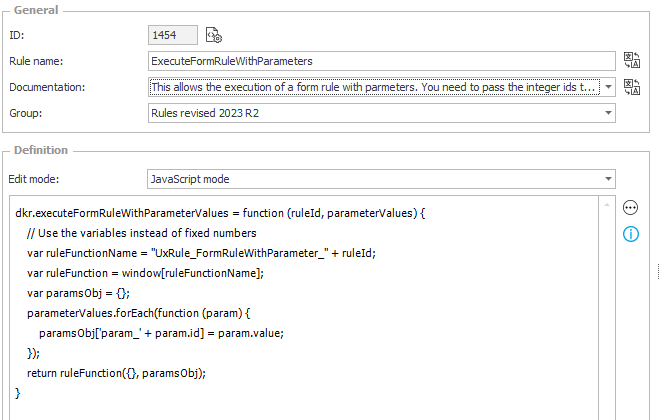Show info icon beside code editor
This screenshot has height=420, width=664.
point(631,234)
